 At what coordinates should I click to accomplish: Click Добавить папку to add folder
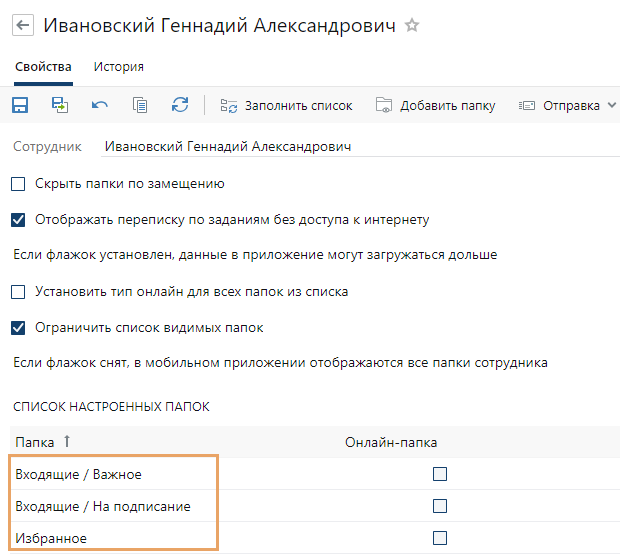436,105
